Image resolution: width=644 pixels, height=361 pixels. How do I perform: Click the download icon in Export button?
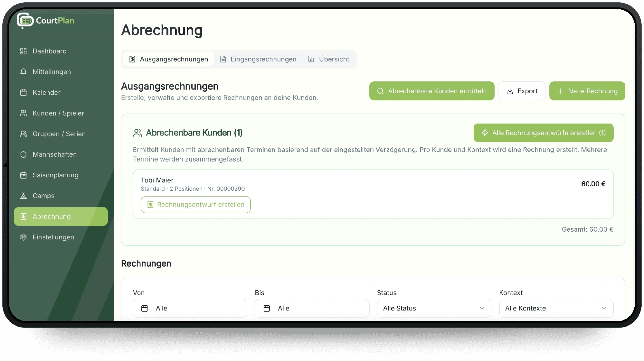pos(510,91)
